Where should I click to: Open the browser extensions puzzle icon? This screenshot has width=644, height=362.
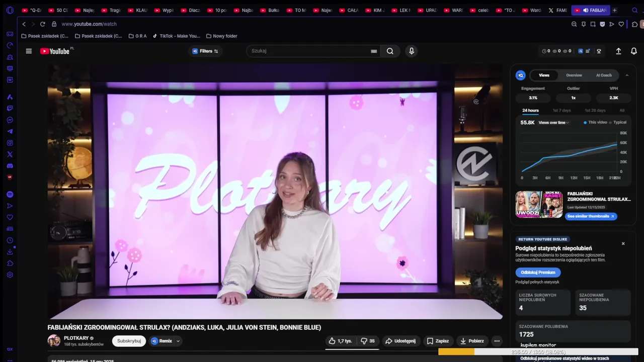[635, 24]
